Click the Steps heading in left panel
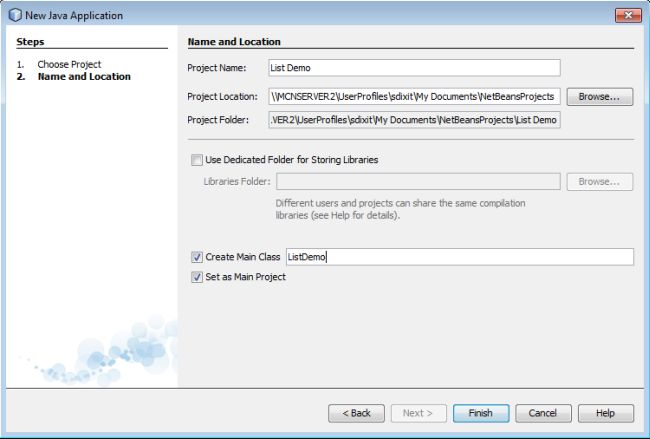Image resolution: width=650 pixels, height=439 pixels. point(30,42)
